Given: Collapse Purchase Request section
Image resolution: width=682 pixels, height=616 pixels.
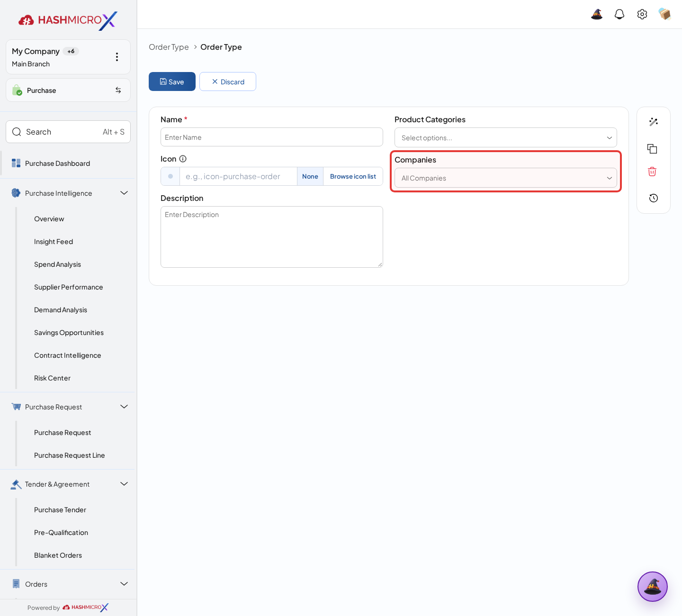Looking at the screenshot, I should (124, 407).
